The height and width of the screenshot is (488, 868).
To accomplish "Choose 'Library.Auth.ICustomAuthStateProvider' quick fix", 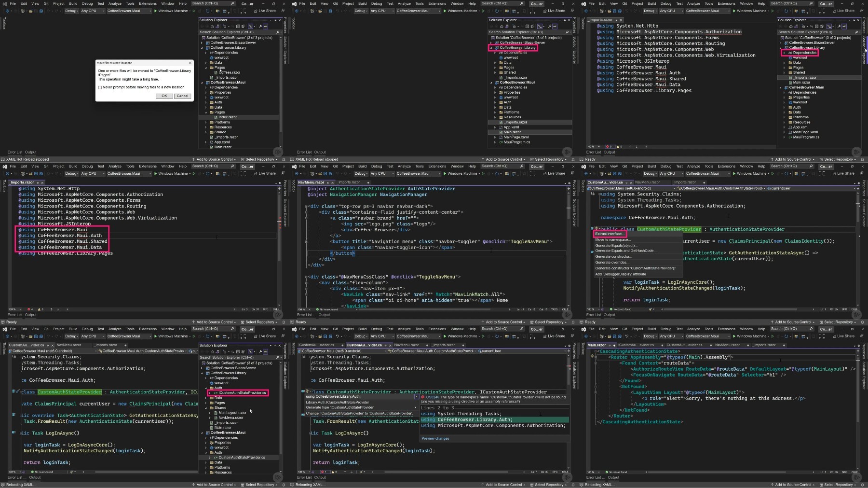I will point(337,402).
